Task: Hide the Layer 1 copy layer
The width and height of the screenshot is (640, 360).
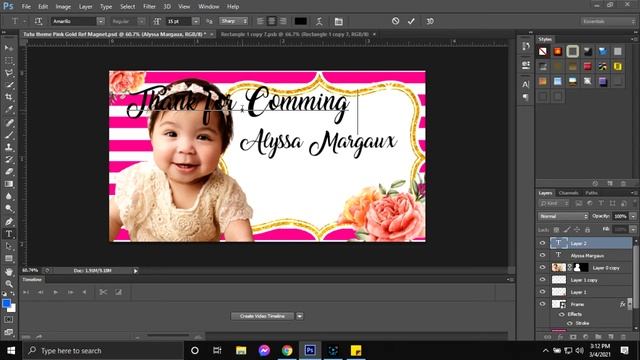Action: click(542, 280)
